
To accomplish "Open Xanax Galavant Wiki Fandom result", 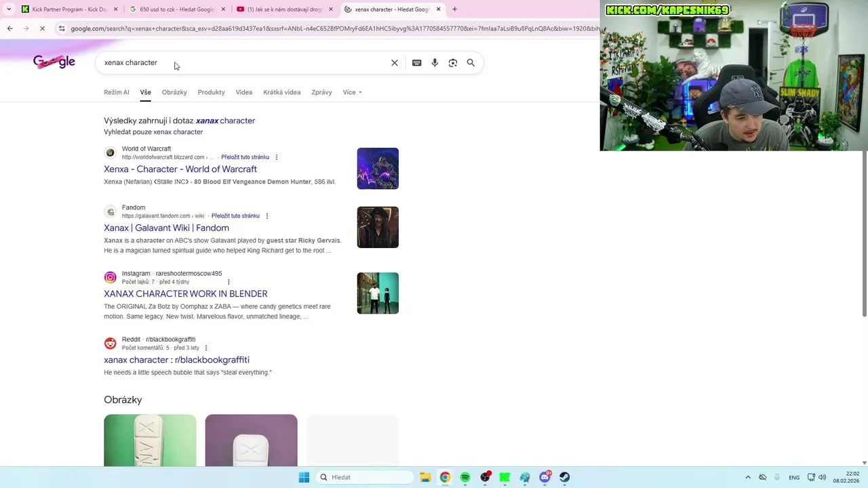I will coord(166,228).
